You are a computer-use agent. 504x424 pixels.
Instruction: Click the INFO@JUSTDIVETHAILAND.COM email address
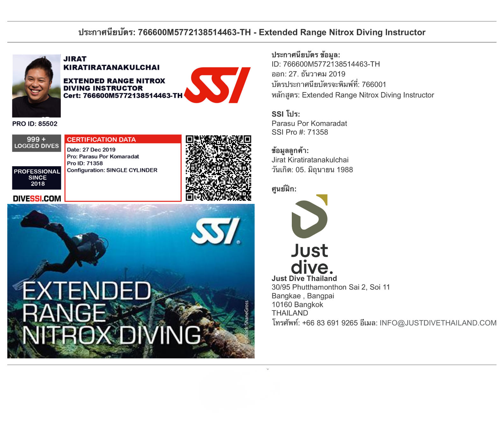click(x=438, y=323)
